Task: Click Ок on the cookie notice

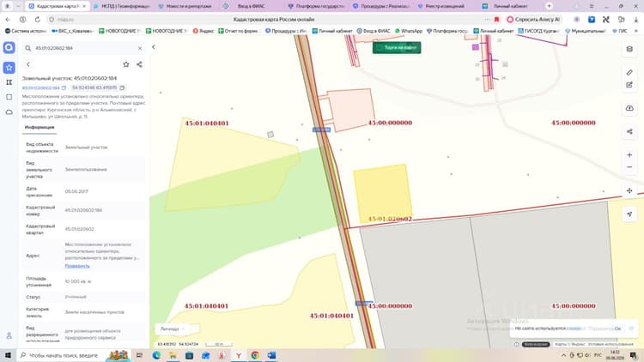Action: click(617, 329)
